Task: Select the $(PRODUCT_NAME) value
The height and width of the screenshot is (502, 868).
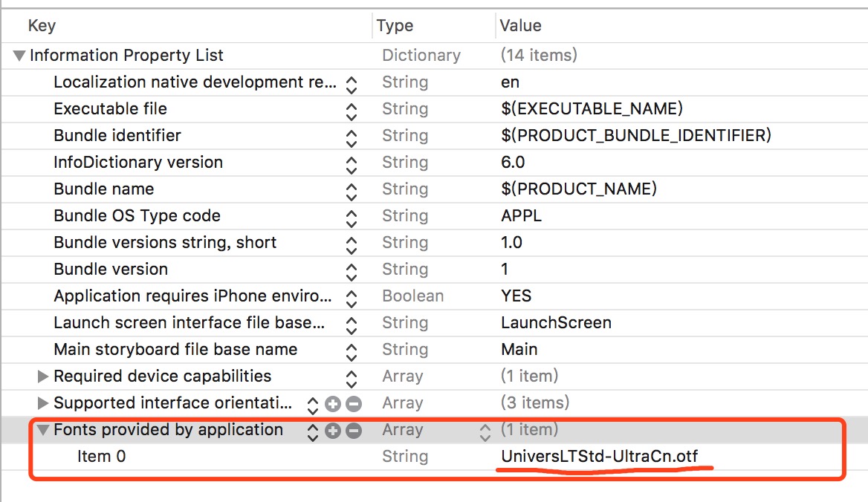Action: click(579, 189)
